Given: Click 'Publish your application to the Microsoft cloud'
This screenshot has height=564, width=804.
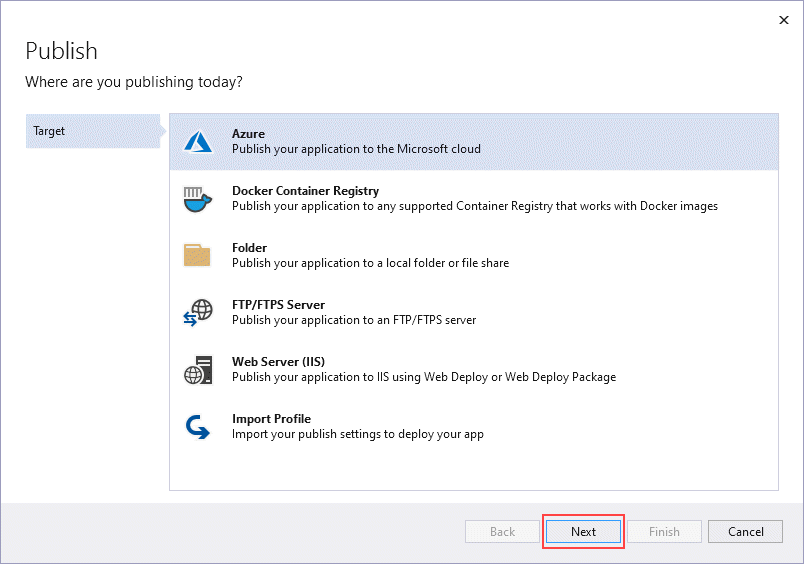Looking at the screenshot, I should point(356,149).
